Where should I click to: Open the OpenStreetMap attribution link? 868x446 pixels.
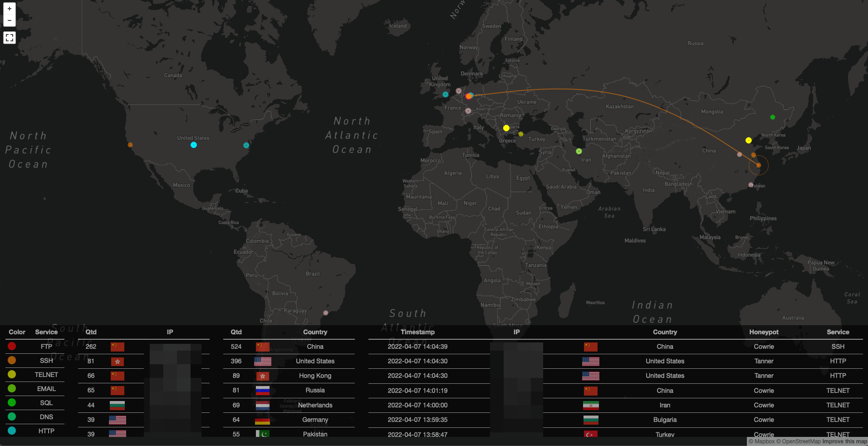[798, 441]
